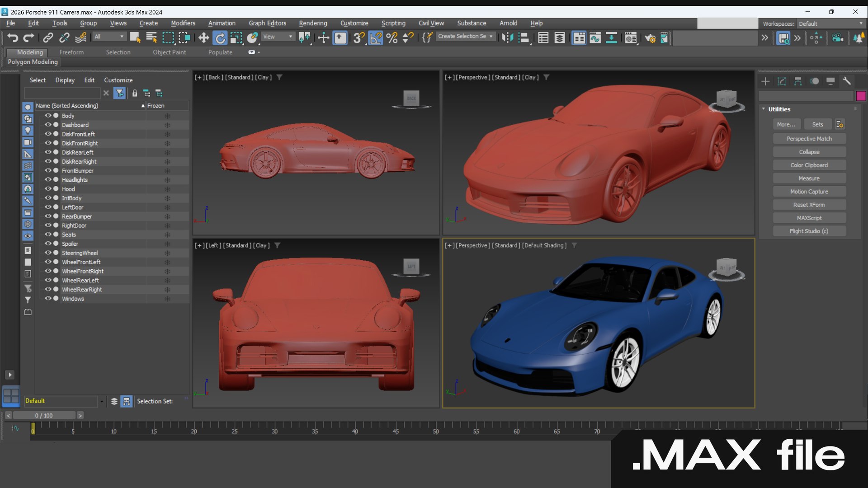
Task: Click the Scene Explorer search field
Action: (62, 93)
